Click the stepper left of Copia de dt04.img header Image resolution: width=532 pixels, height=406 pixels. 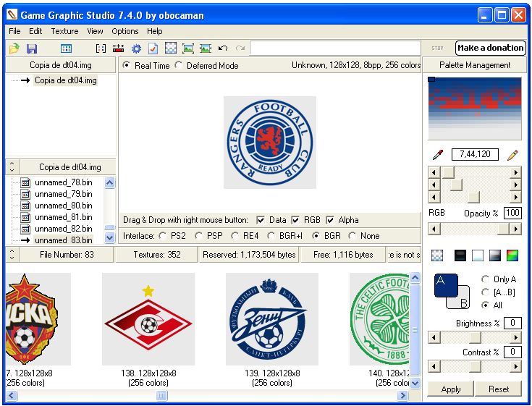[x=12, y=167]
